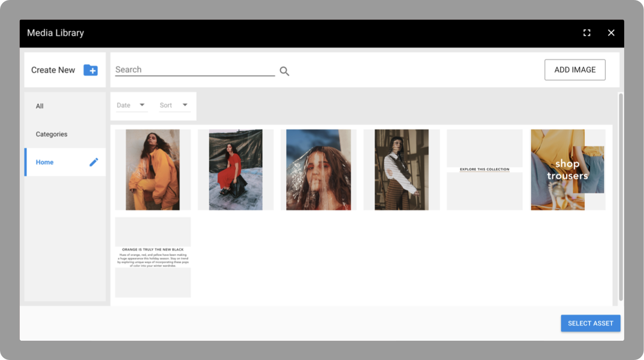Image resolution: width=644 pixels, height=360 pixels.
Task: Open the Sort dropdown
Action: 174,105
